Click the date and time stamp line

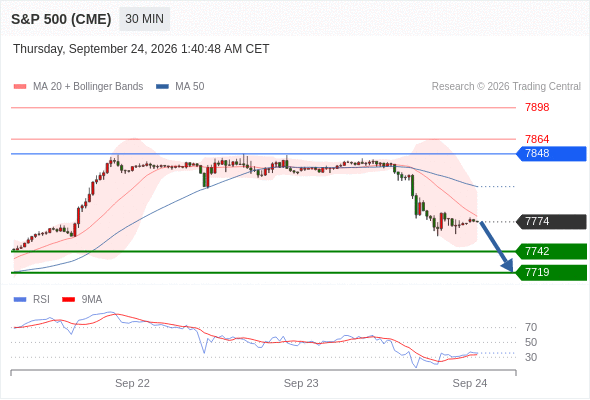tap(141, 49)
